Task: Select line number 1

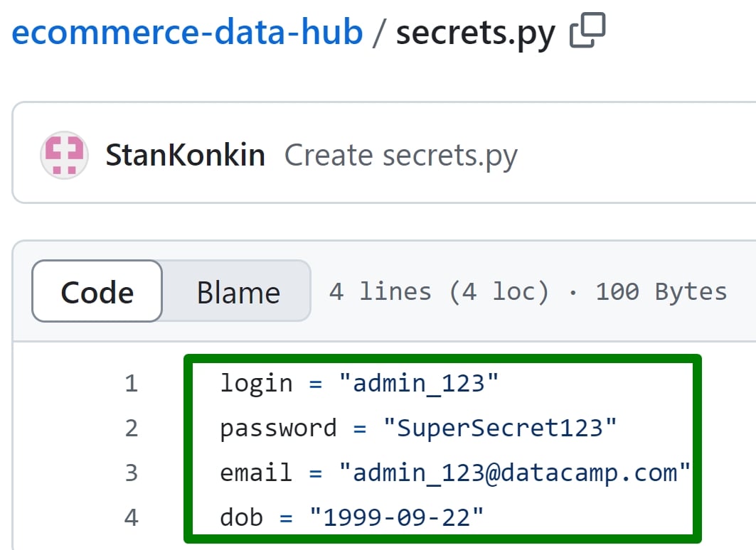Action: coord(131,384)
